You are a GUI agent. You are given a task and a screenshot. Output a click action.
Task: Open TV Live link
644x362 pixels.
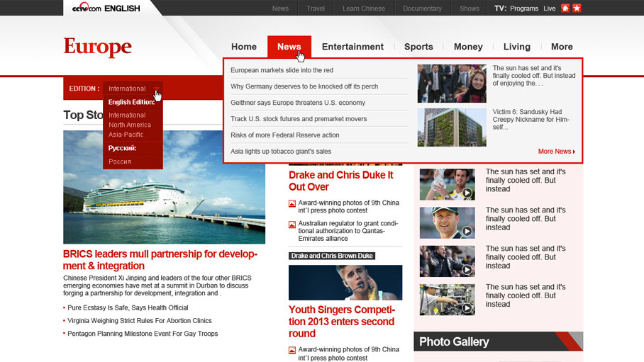pyautogui.click(x=550, y=9)
